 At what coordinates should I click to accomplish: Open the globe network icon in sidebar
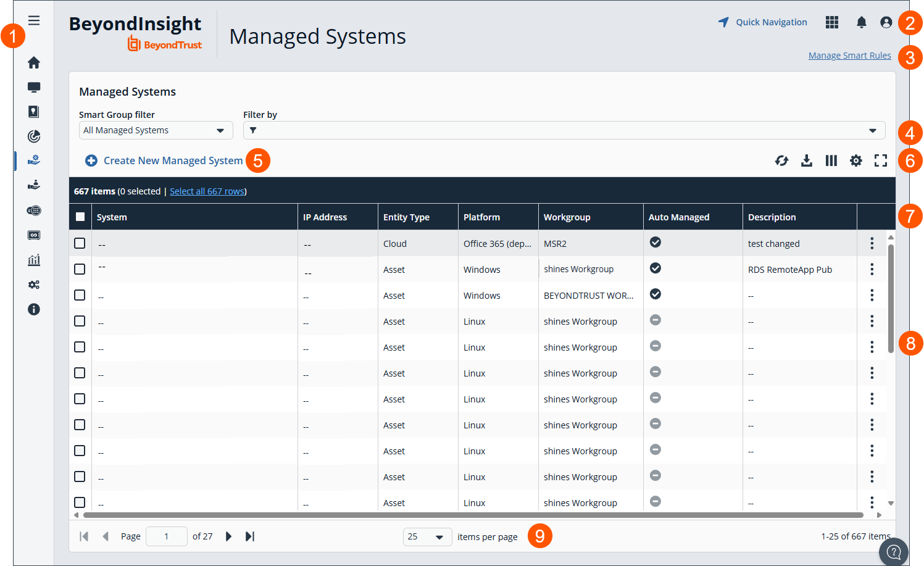point(34,210)
